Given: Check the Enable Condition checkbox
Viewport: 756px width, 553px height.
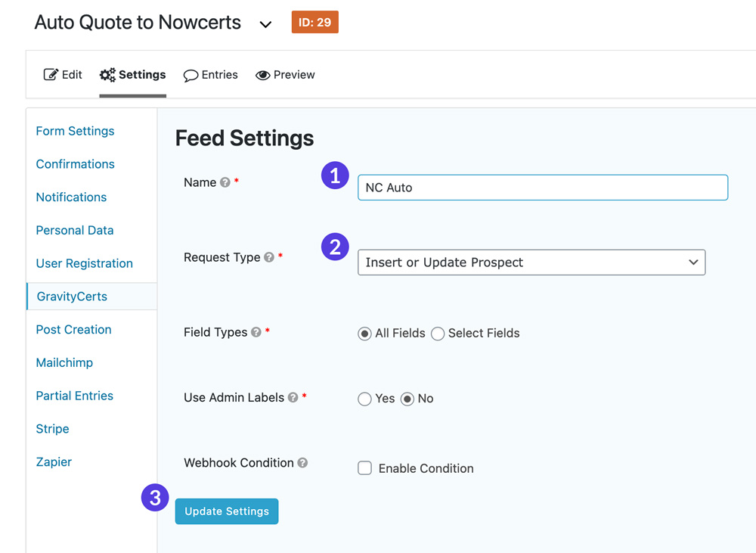Looking at the screenshot, I should (364, 468).
